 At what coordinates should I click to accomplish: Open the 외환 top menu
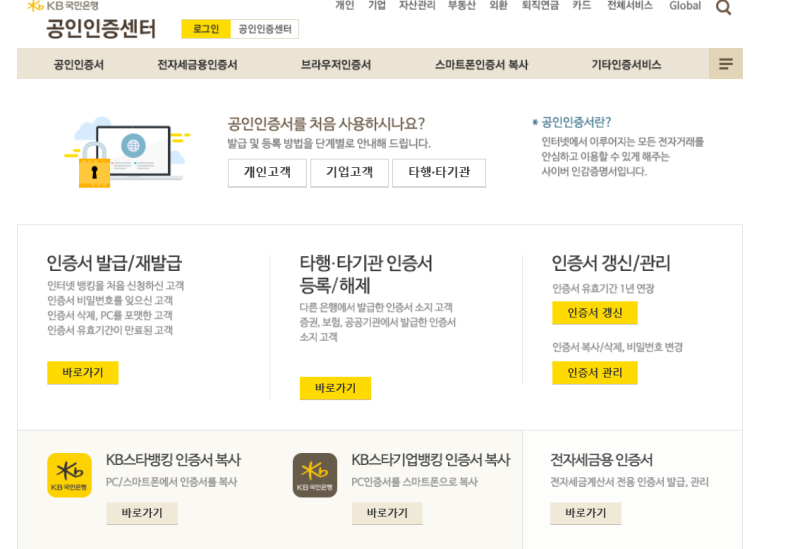point(498,6)
